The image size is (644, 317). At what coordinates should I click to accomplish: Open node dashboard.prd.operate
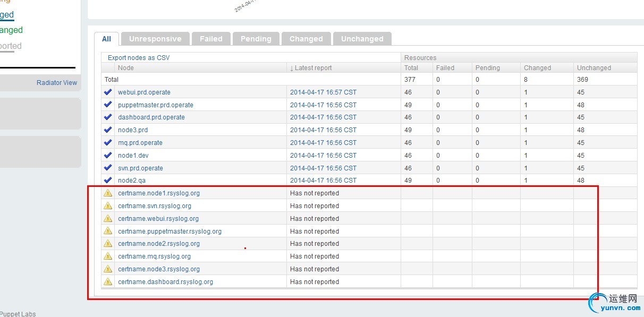(151, 117)
